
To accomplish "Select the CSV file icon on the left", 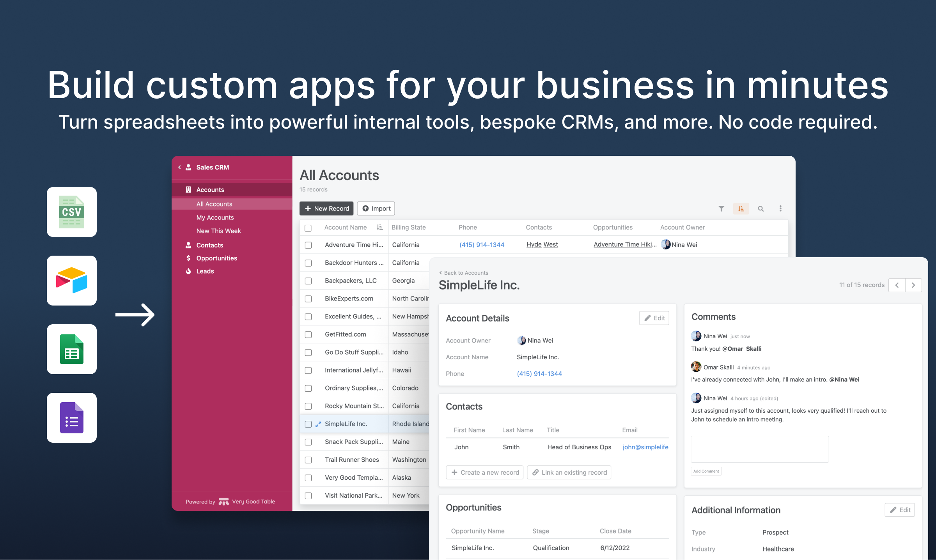I will 72,212.
